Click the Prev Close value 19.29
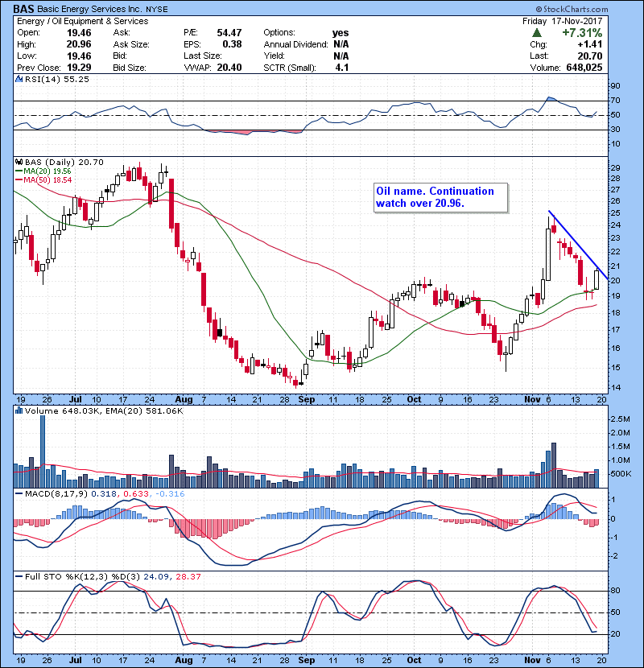The width and height of the screenshot is (644, 668). (x=79, y=68)
